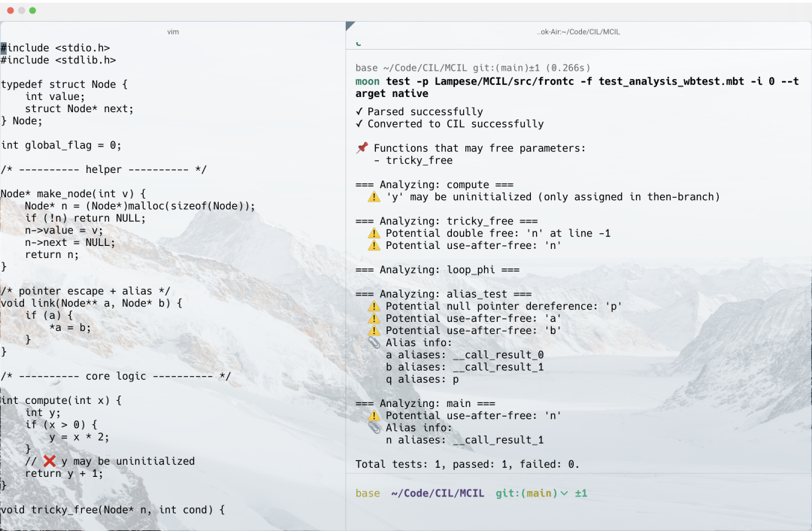812x531 pixels.
Task: Click the 'n->value = v;' line
Action: click(64, 230)
